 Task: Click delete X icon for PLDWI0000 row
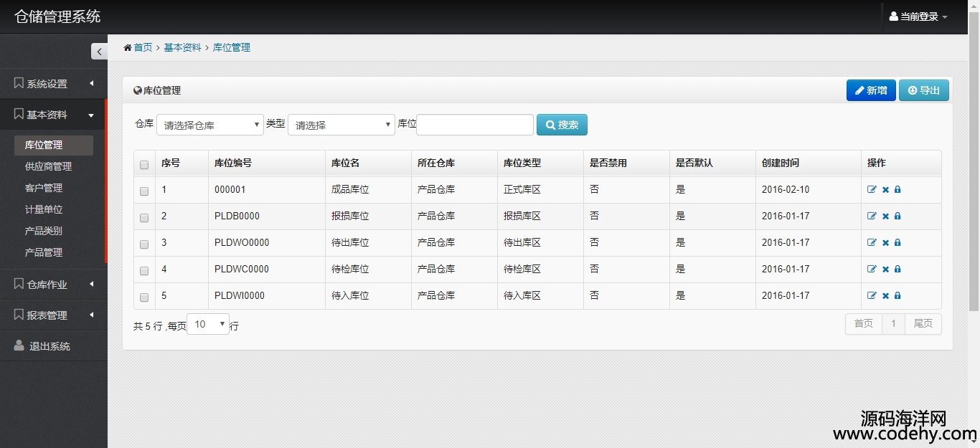pyautogui.click(x=885, y=296)
